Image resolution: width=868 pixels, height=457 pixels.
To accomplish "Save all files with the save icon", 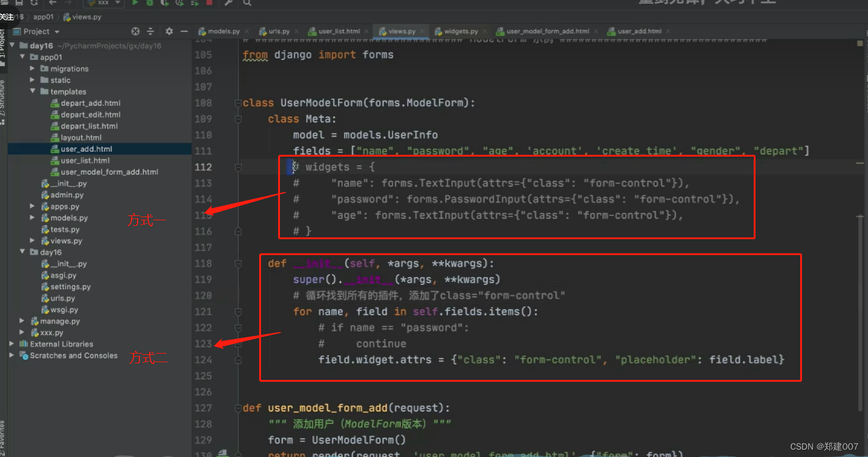I will click(x=20, y=3).
